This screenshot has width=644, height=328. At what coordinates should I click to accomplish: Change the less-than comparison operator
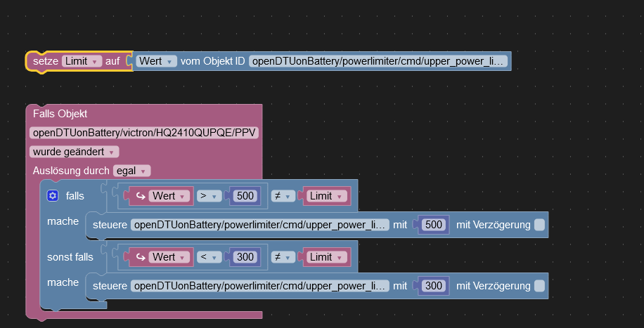[x=209, y=257]
